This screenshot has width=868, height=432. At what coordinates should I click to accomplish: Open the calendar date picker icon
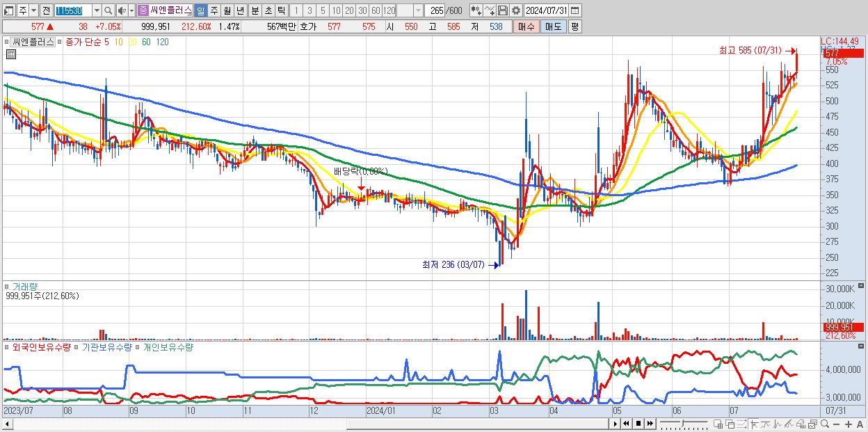(574, 11)
